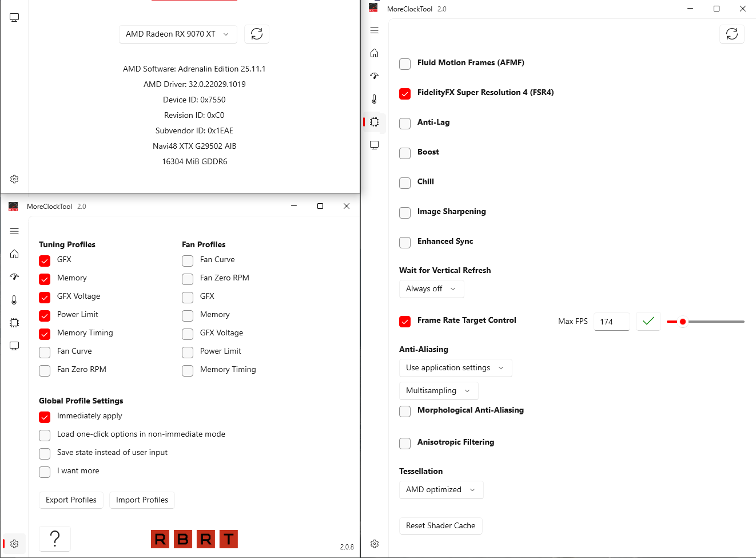Image resolution: width=756 pixels, height=558 pixels.
Task: Click the '16304 MiB GDDR6' text
Action: coord(194,161)
